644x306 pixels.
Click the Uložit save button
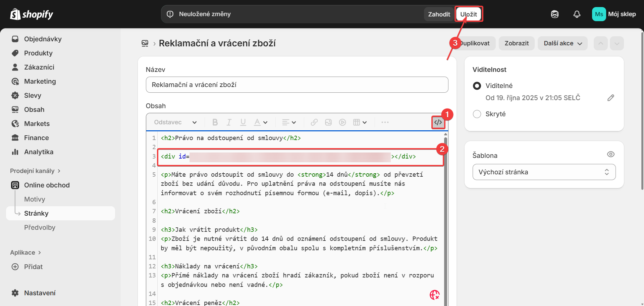[468, 14]
